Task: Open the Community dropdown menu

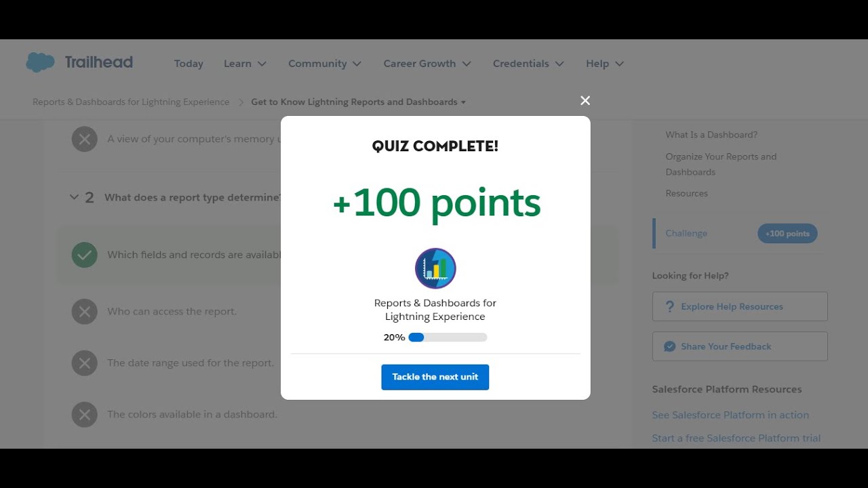Action: pos(325,64)
